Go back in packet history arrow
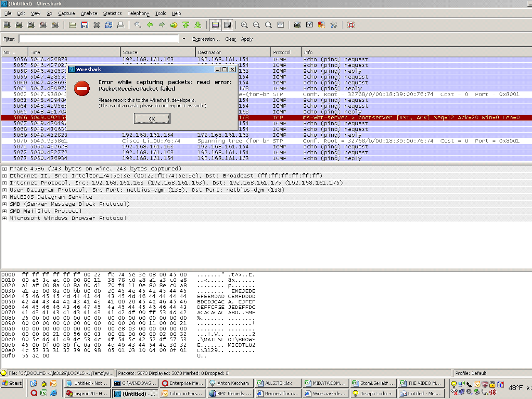The height and width of the screenshot is (399, 532). point(150,25)
